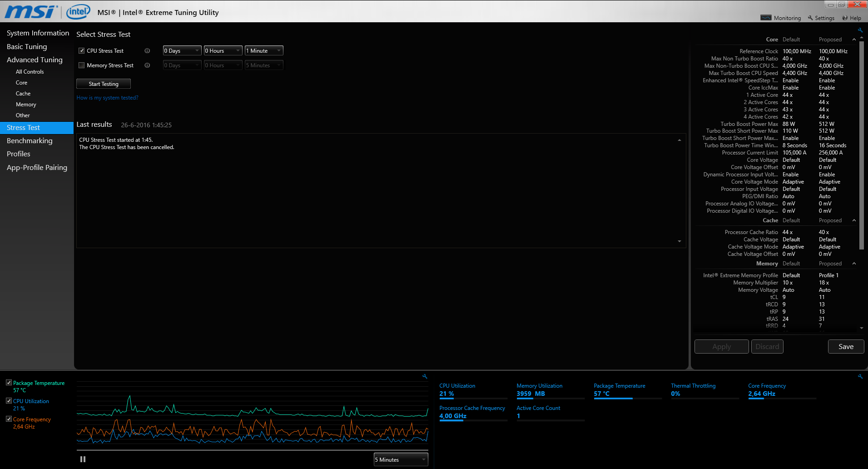
Task: Click wrench icon above the Core settings panel
Action: 860,30
